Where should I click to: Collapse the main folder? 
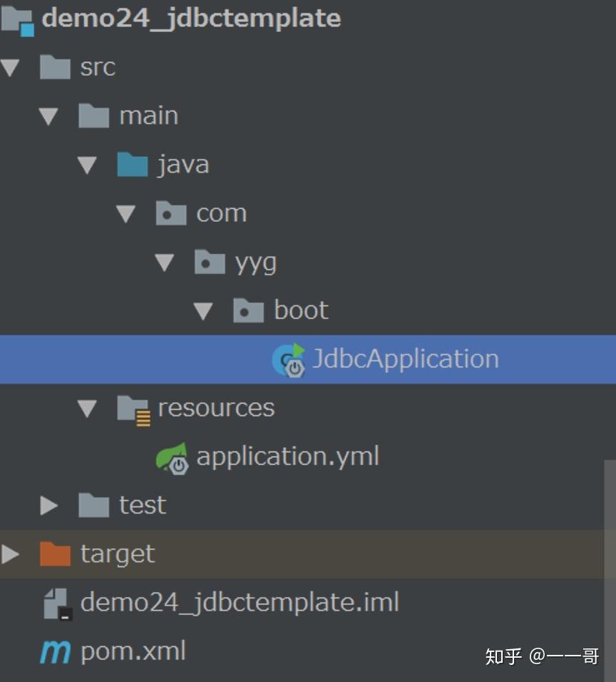point(48,116)
